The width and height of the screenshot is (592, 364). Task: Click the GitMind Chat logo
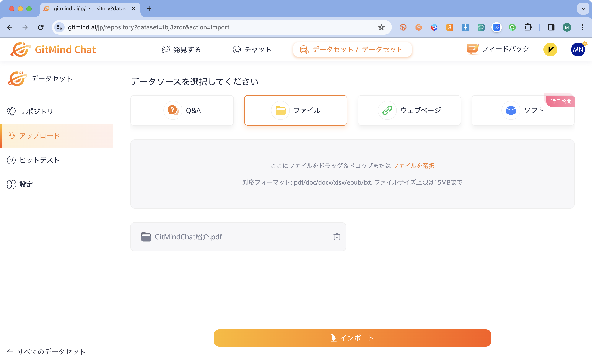click(x=54, y=49)
